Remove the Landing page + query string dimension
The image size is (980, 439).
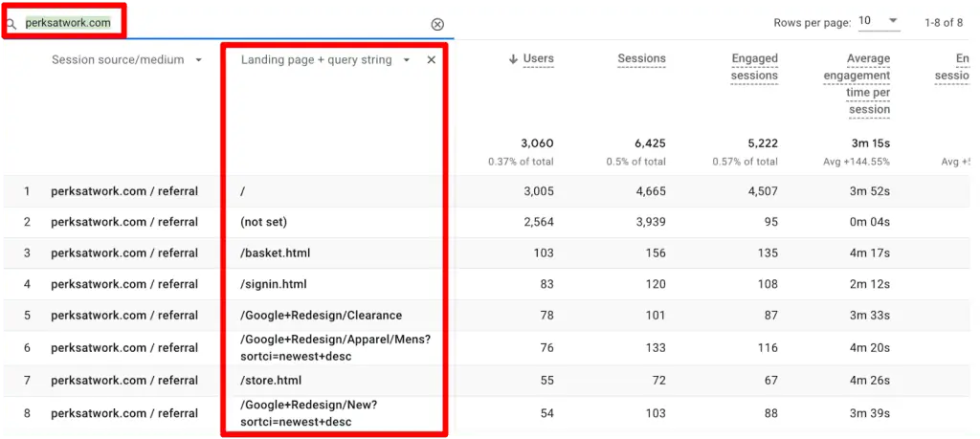point(432,60)
